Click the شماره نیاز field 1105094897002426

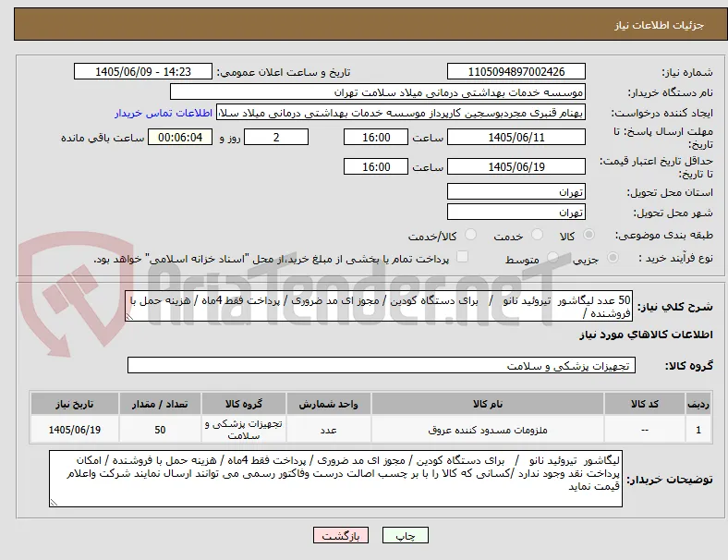pyautogui.click(x=516, y=71)
